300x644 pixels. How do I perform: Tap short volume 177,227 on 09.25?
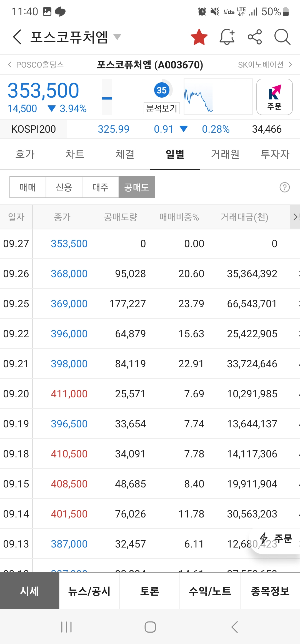[127, 304]
